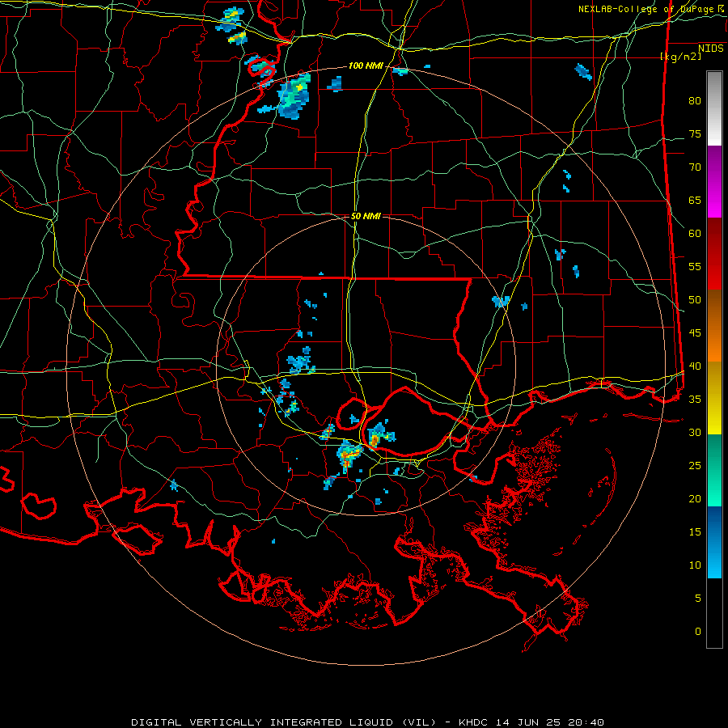Click the red-core storm cell south of the radar center
Viewport: 728px width, 728px height.
pyautogui.click(x=348, y=455)
